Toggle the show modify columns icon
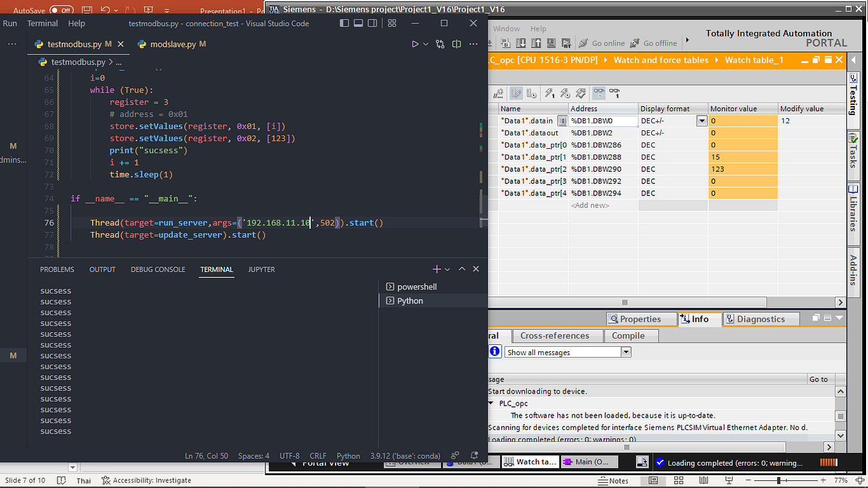 point(516,93)
